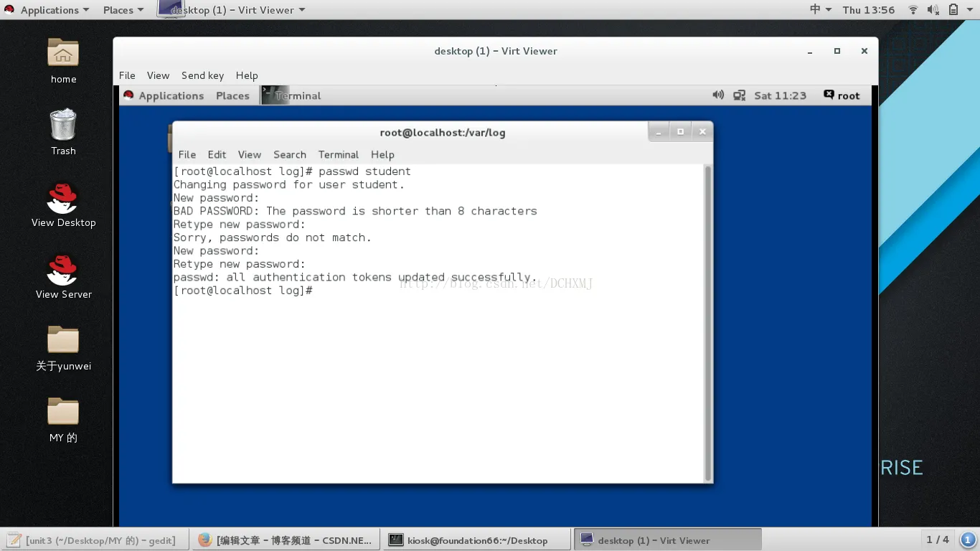
Task: Close the Virt Viewer window
Action: click(x=864, y=51)
